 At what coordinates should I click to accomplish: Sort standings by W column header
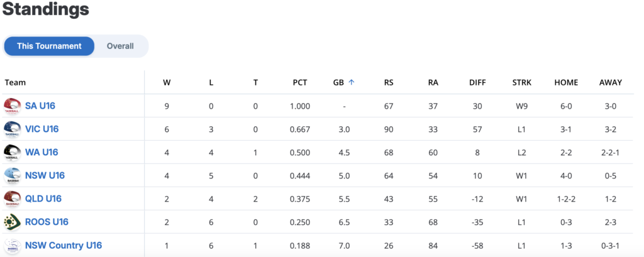pyautogui.click(x=167, y=82)
